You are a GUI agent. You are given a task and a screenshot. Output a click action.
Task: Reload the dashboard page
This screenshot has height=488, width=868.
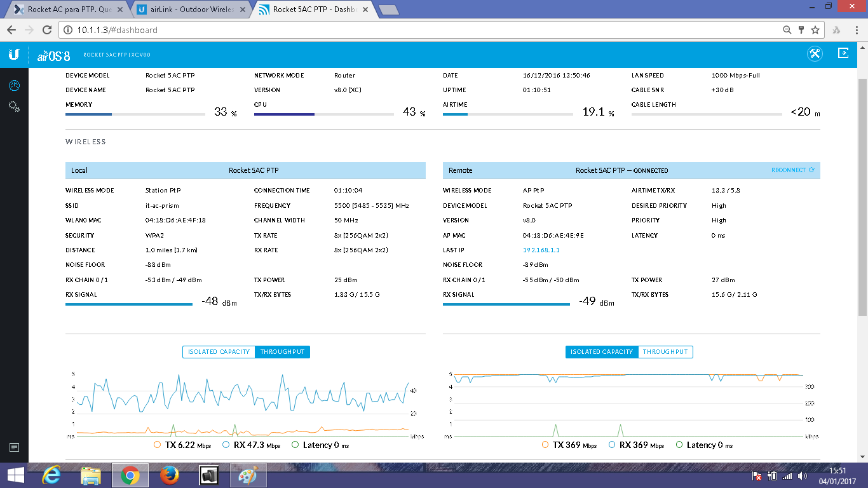click(46, 30)
